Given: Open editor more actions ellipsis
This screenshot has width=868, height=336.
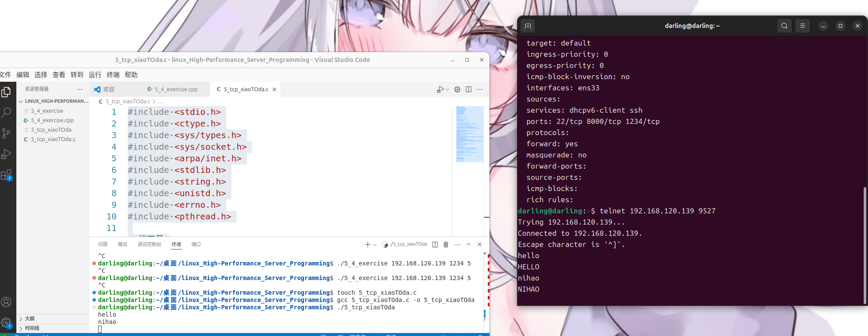Looking at the screenshot, I should [480, 89].
